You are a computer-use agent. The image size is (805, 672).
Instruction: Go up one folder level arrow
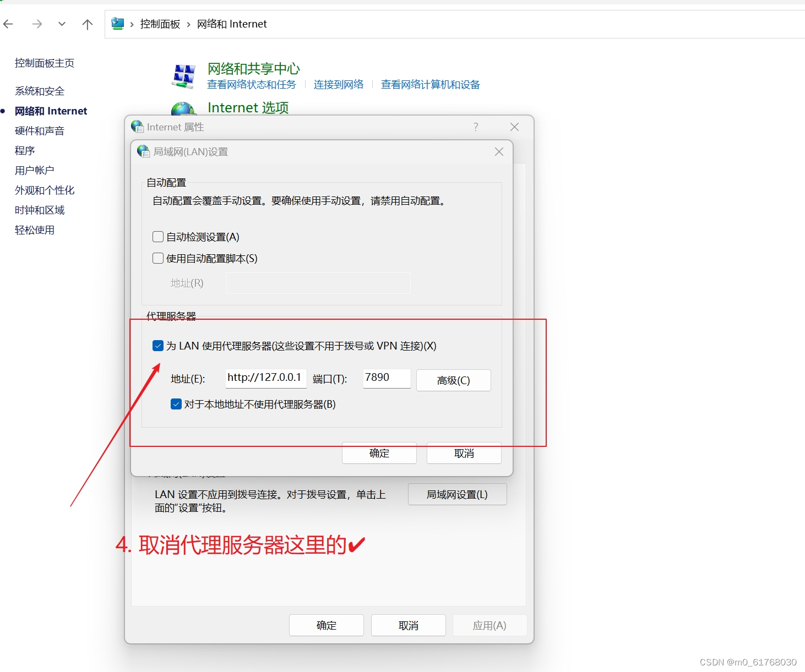coord(87,24)
